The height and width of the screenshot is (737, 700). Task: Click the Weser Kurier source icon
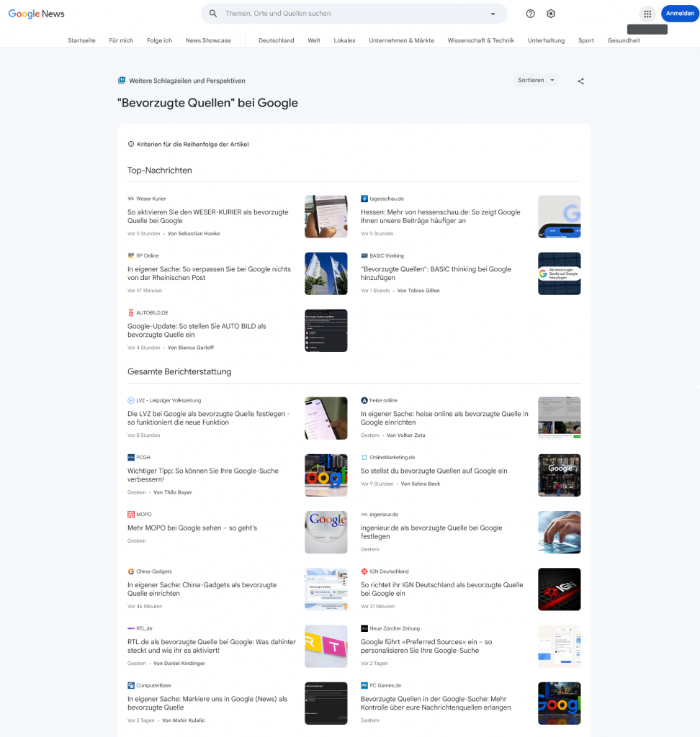tap(131, 199)
